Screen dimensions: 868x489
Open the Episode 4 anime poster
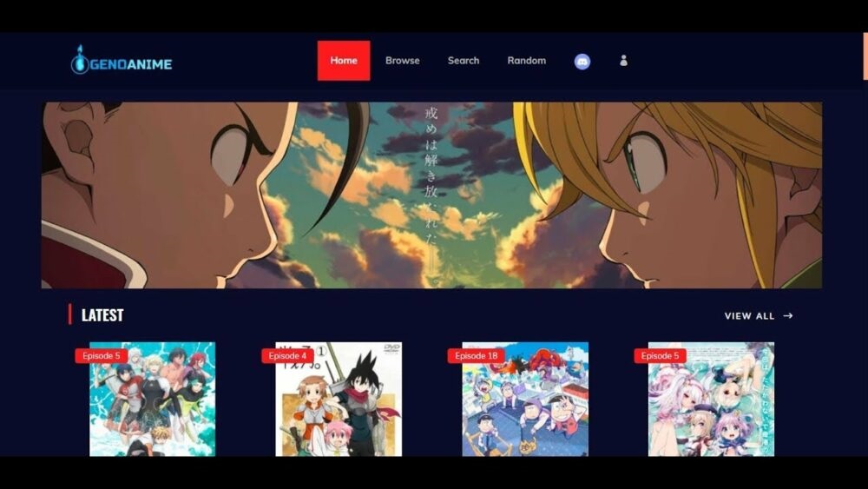point(339,400)
